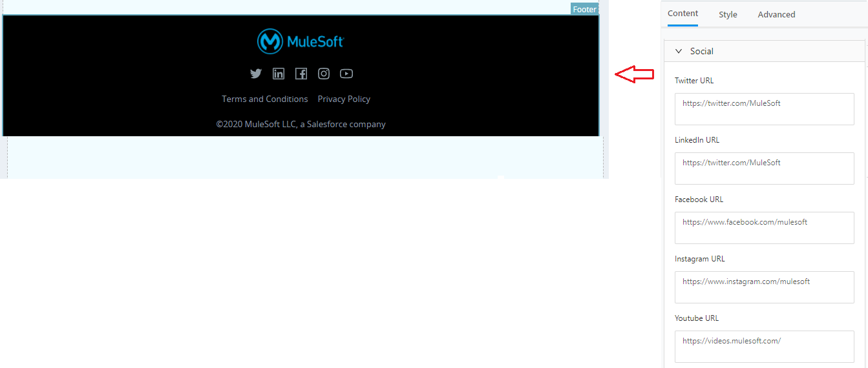Click the YouTube icon in footer
This screenshot has height=368, width=868.
pos(346,74)
